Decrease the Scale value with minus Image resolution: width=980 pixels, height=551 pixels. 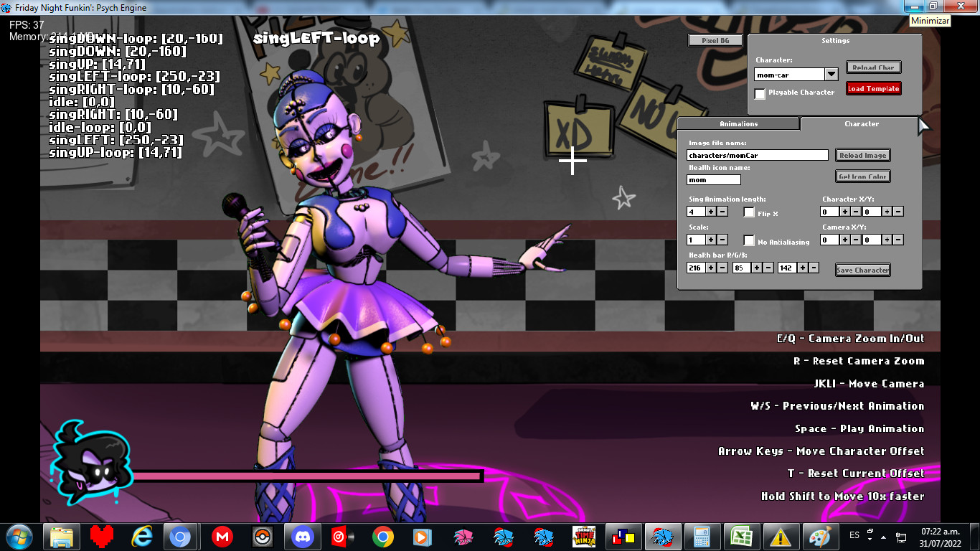(x=722, y=240)
